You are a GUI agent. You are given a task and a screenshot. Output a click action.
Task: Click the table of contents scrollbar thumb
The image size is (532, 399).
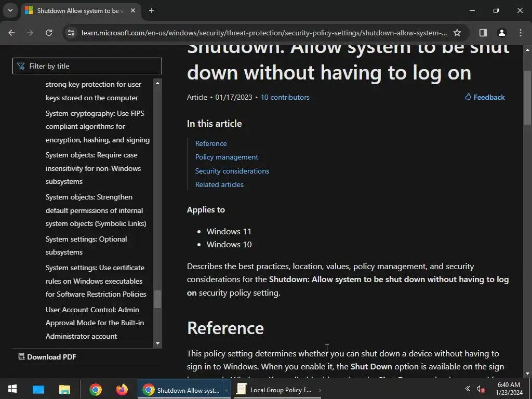click(157, 299)
